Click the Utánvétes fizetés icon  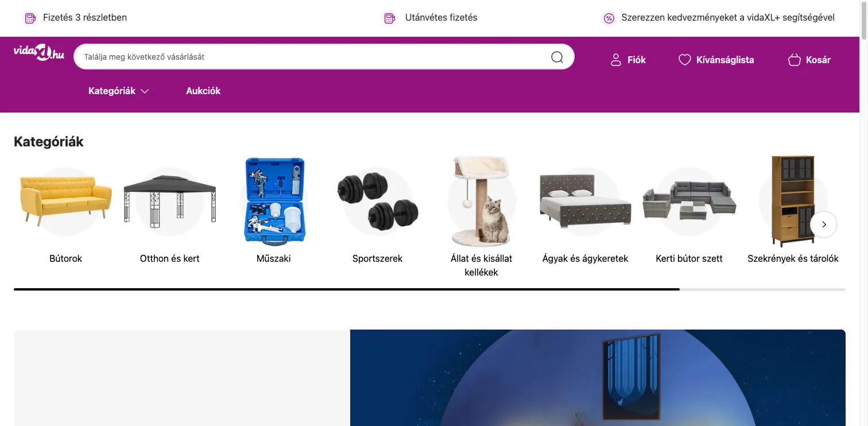coord(390,18)
